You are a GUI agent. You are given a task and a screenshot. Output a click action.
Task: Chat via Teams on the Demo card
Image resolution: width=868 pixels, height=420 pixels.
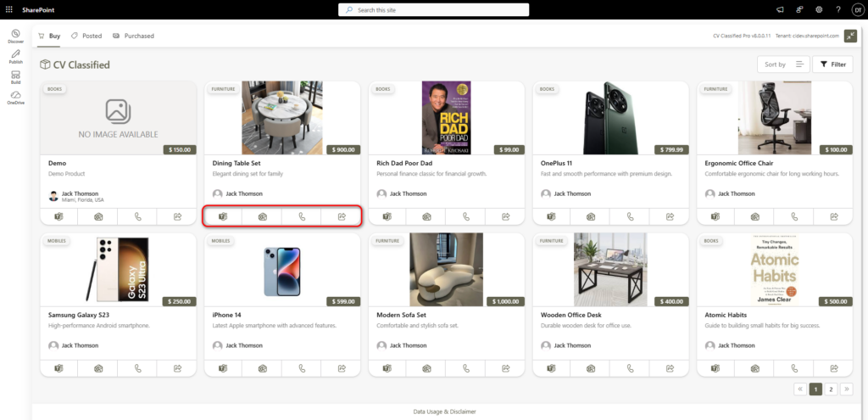click(58, 216)
